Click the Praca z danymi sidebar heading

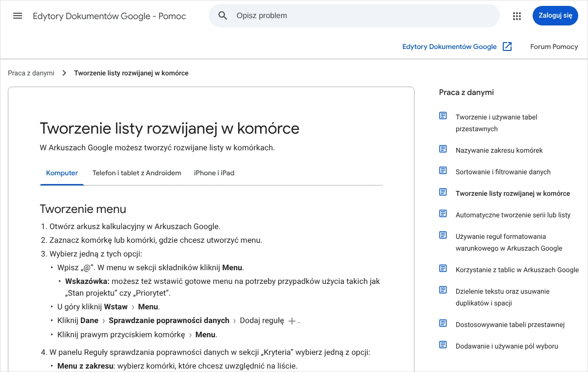[466, 93]
